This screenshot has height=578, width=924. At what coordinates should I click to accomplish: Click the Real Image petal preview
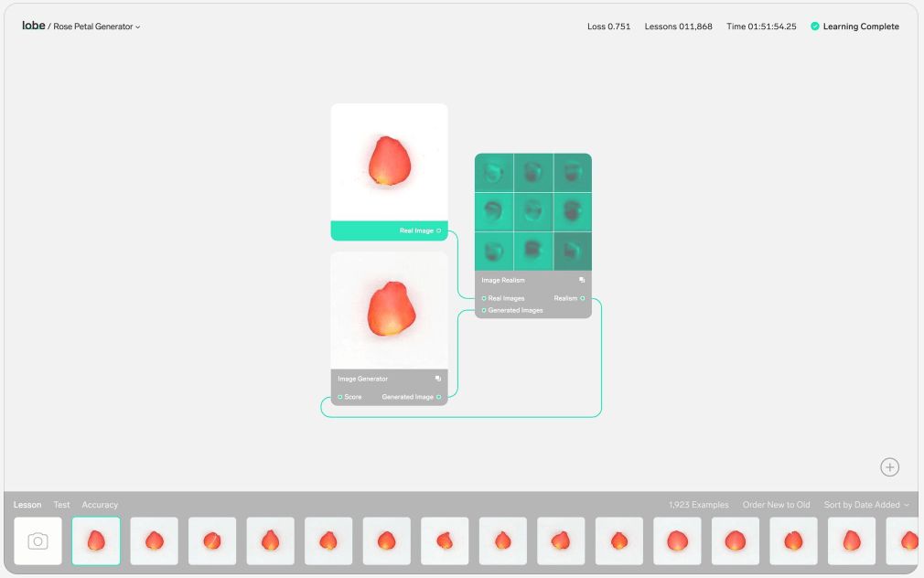[x=389, y=162]
